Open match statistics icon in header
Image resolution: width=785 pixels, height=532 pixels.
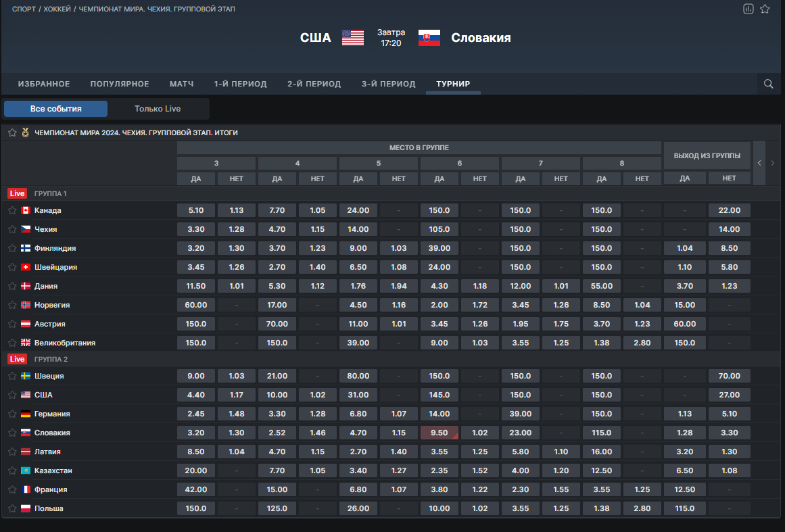[x=748, y=9]
